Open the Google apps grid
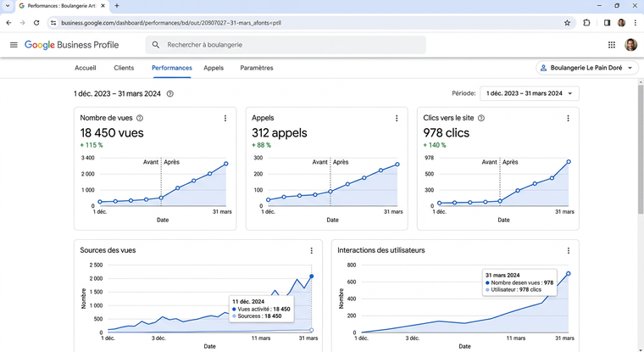The width and height of the screenshot is (644, 352). [x=612, y=45]
